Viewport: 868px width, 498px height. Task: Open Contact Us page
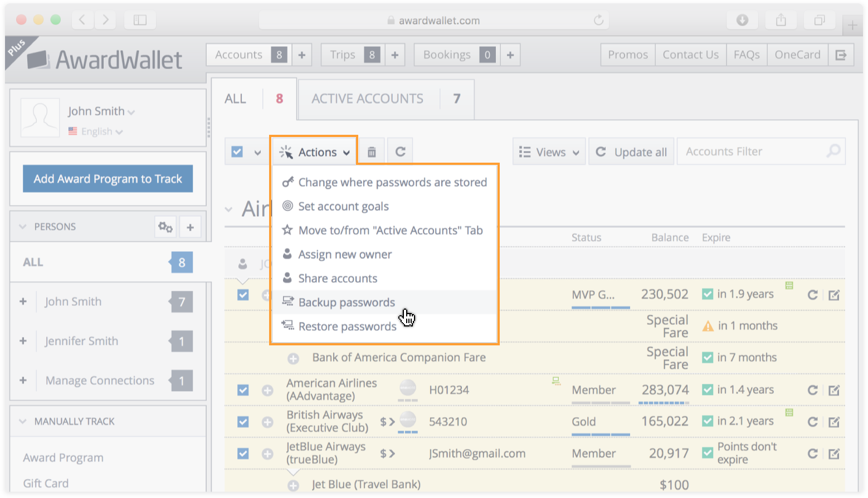pos(691,55)
